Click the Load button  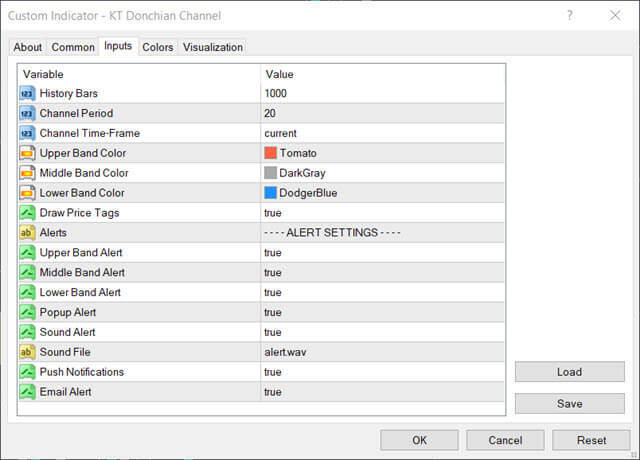[570, 372]
